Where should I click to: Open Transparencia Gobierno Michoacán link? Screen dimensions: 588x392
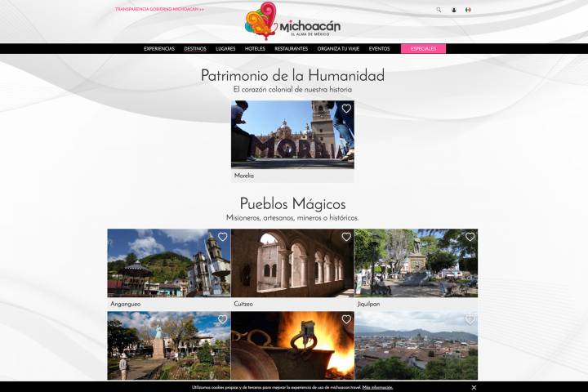coord(159,10)
